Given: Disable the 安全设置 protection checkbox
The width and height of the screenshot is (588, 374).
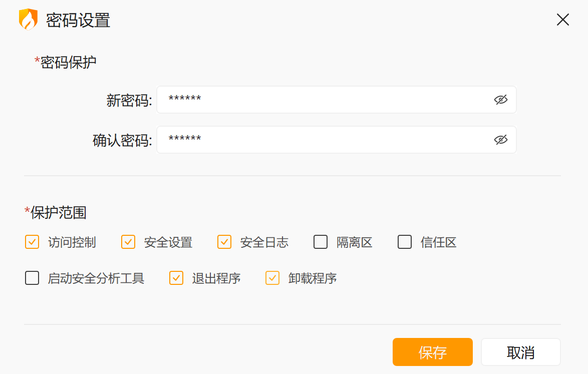Looking at the screenshot, I should click(x=128, y=242).
